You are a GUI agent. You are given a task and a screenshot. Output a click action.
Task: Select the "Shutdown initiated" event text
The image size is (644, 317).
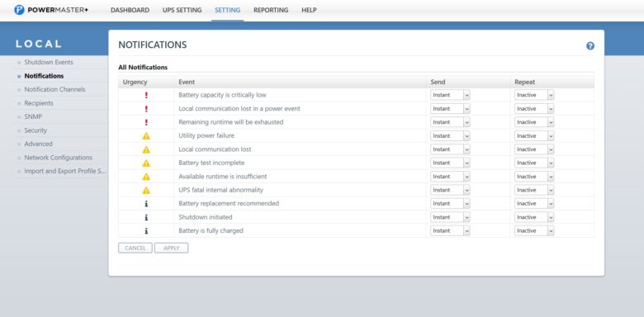[206, 217]
